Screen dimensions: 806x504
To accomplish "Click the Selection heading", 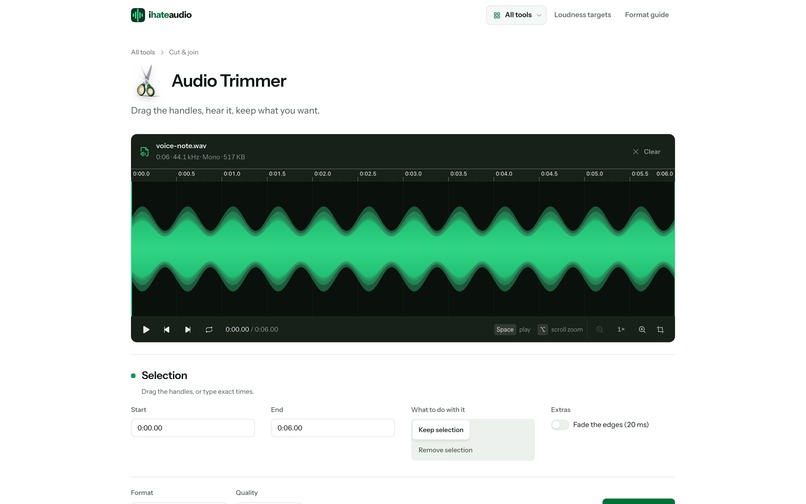I will click(x=164, y=375).
